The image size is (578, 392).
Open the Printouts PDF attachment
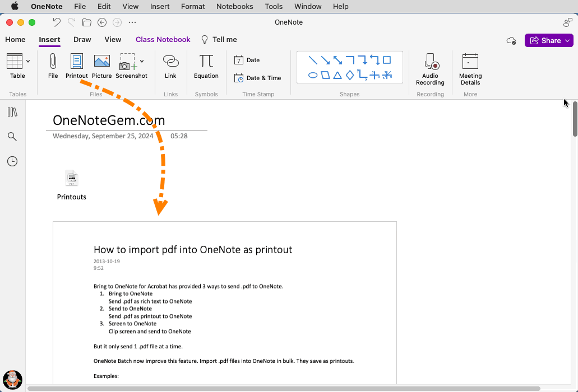point(72,185)
